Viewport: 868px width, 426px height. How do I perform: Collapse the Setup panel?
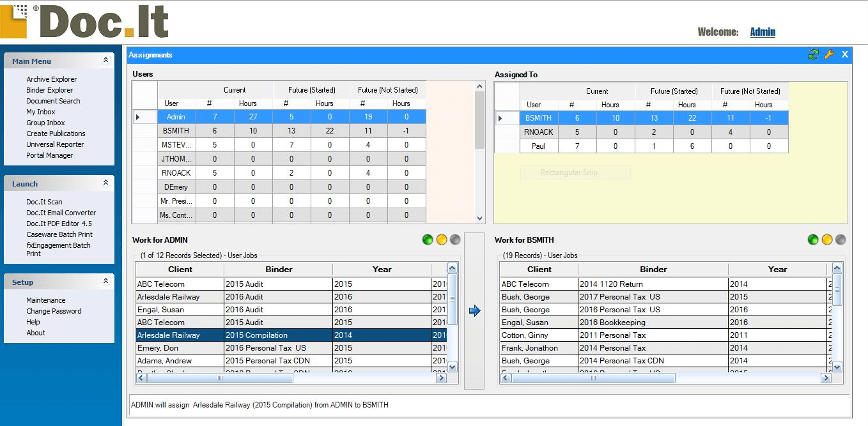click(x=105, y=282)
